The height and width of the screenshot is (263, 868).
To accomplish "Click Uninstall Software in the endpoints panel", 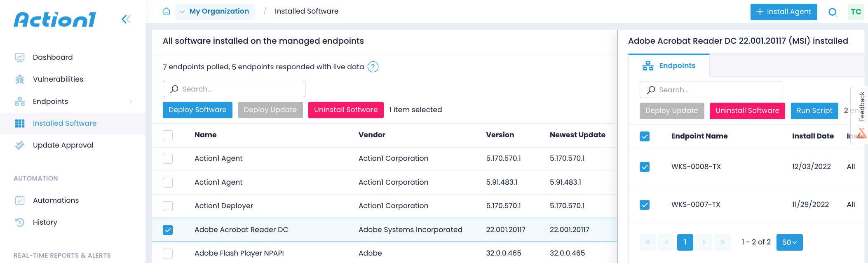I will [747, 111].
